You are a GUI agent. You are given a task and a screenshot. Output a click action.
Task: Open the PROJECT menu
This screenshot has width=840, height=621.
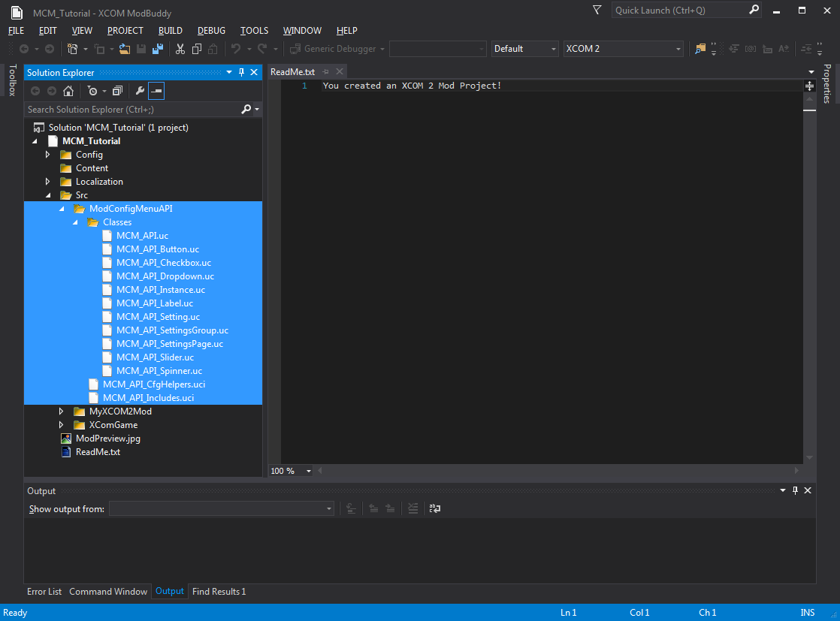[x=125, y=31]
